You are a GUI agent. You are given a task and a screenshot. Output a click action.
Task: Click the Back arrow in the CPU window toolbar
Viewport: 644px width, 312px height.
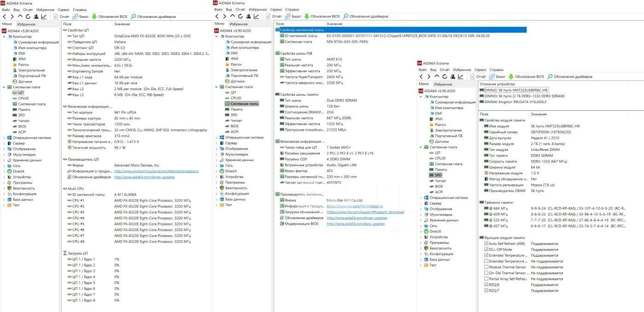pos(5,17)
